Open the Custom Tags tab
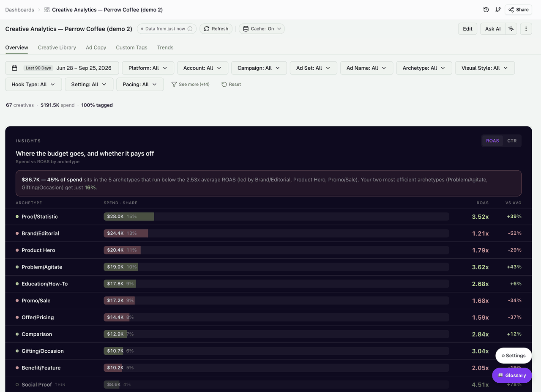 coord(132,47)
